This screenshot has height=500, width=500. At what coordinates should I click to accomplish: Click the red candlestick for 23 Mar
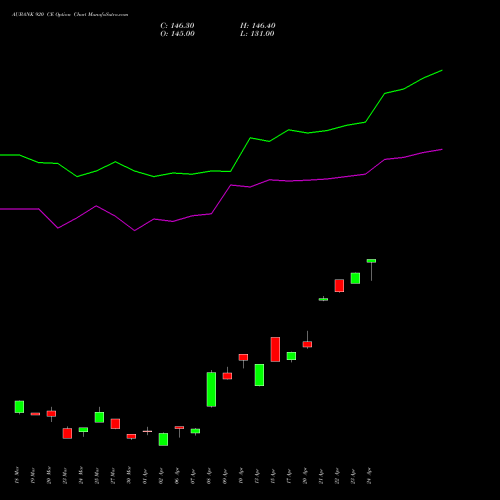pyautogui.click(x=67, y=433)
